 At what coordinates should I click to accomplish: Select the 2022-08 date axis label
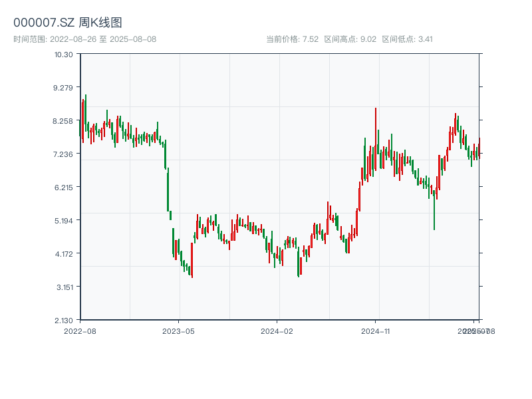pos(80,331)
